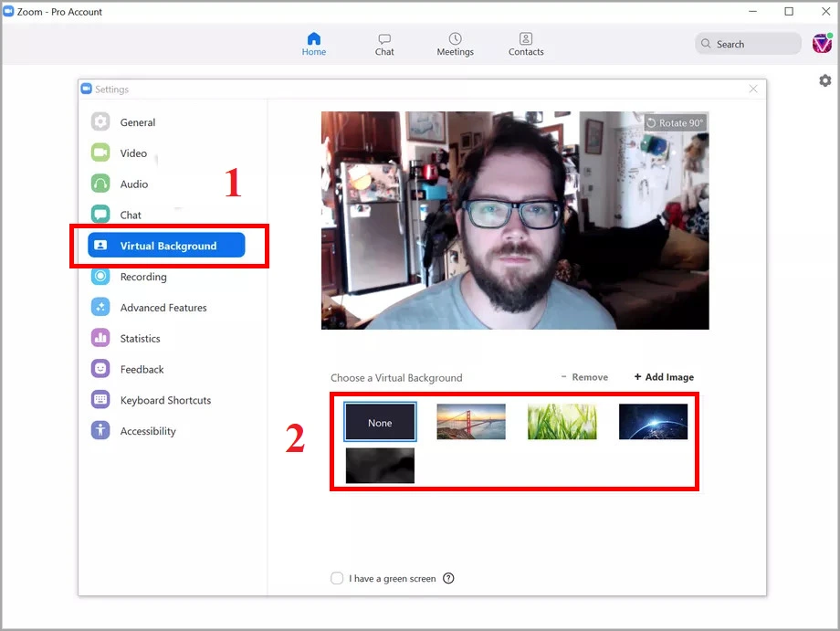The height and width of the screenshot is (631, 840).
Task: Open the Recording settings icon
Action: click(99, 277)
